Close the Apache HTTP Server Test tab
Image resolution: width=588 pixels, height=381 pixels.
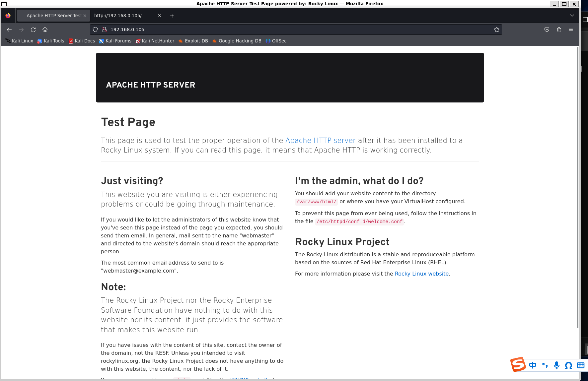click(x=85, y=16)
